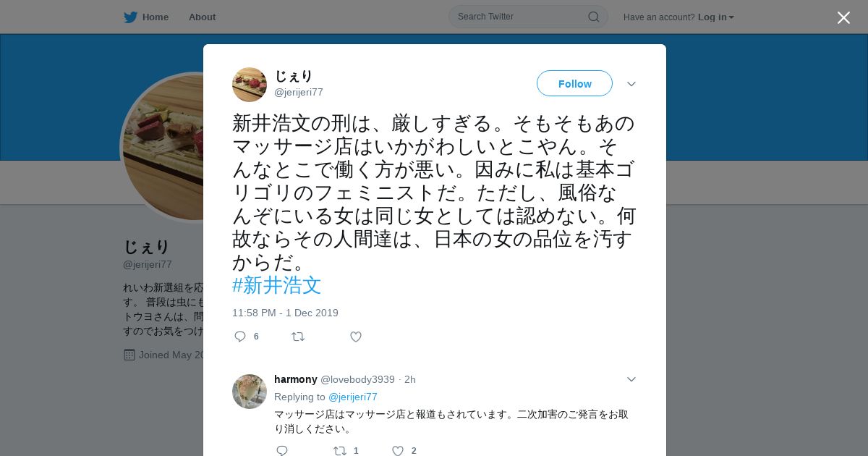This screenshot has width=868, height=456.
Task: Go to the About page
Action: (202, 17)
